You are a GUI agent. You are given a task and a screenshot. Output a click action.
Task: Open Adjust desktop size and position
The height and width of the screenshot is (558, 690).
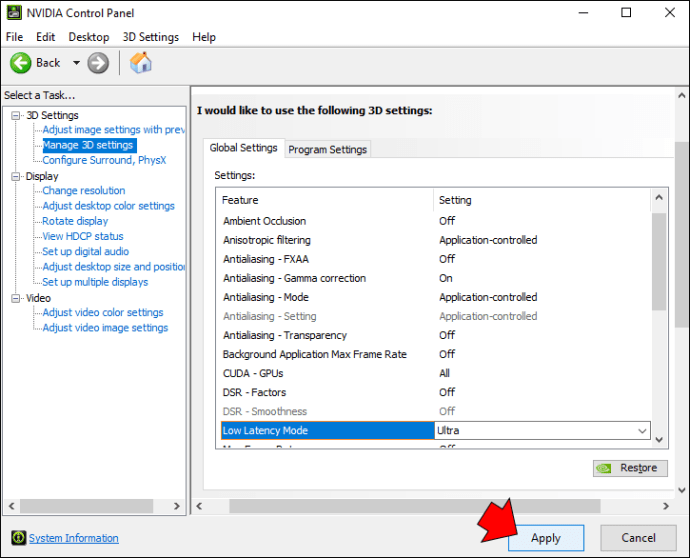[x=114, y=267]
